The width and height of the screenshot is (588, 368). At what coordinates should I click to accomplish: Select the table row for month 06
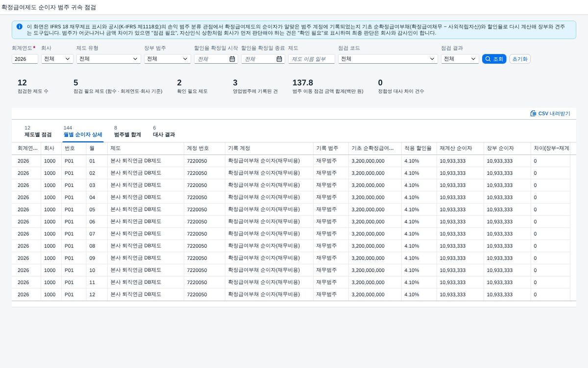click(291, 222)
